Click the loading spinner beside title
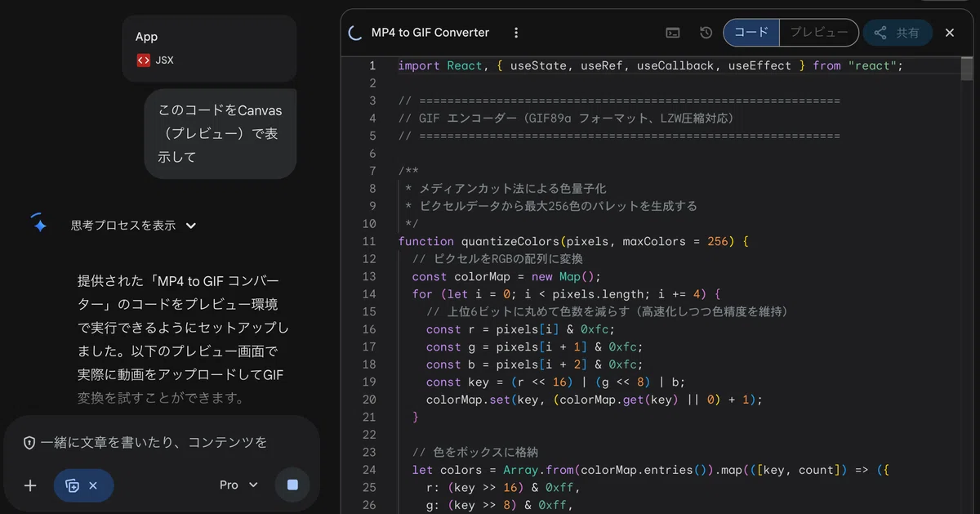The height and width of the screenshot is (514, 980). 355,33
